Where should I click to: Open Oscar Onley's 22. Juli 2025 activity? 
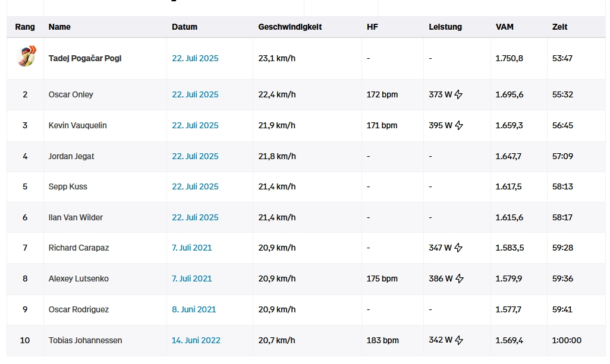pos(195,94)
